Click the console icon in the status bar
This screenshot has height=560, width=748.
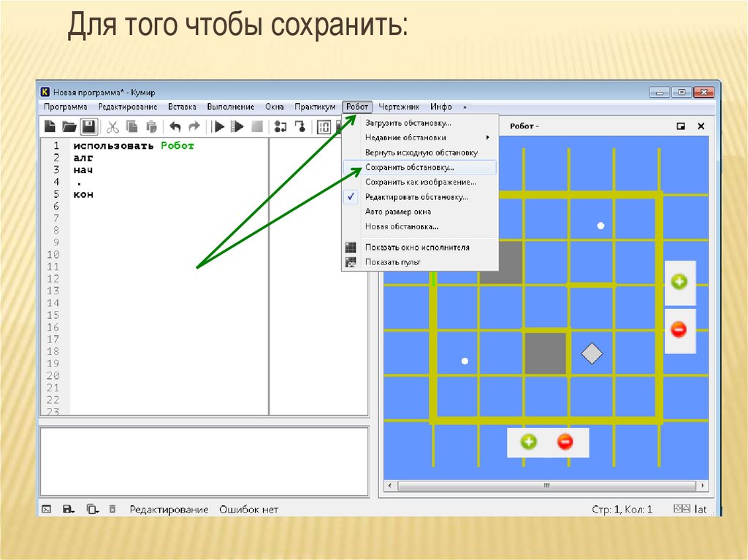(47, 509)
